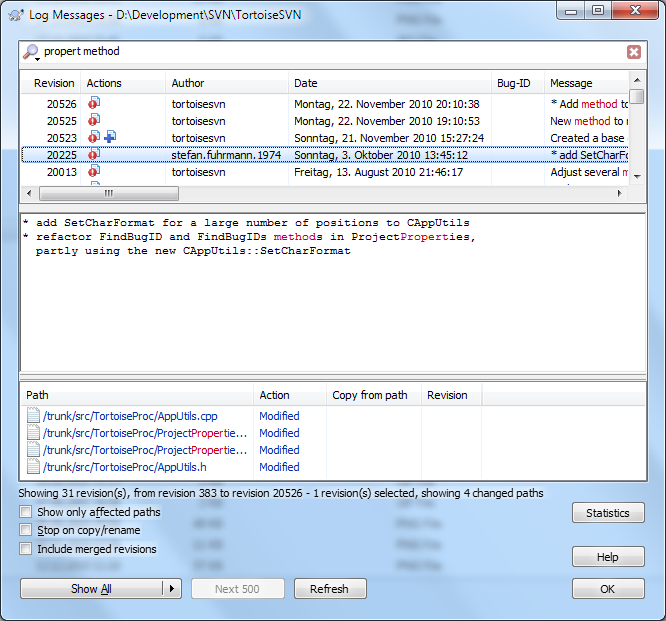This screenshot has width=666, height=621.
Task: Click the search magnifier filter icon
Action: [31, 52]
